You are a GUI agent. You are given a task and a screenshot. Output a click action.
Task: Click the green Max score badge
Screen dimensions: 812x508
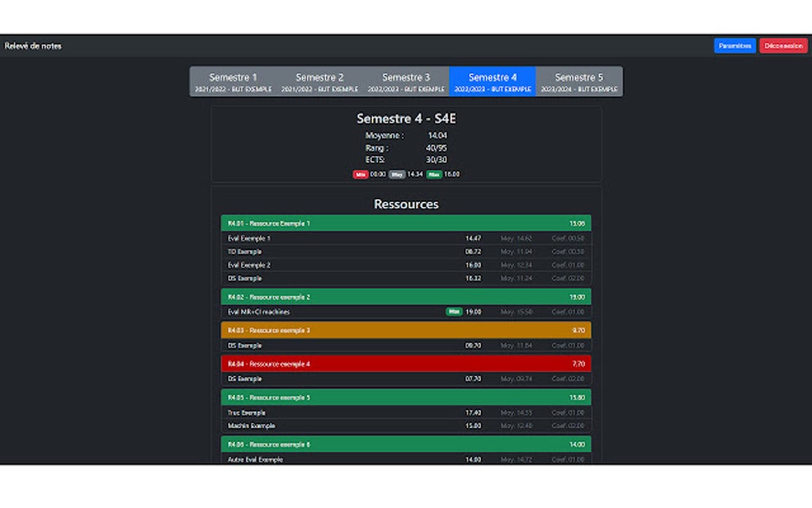click(434, 174)
